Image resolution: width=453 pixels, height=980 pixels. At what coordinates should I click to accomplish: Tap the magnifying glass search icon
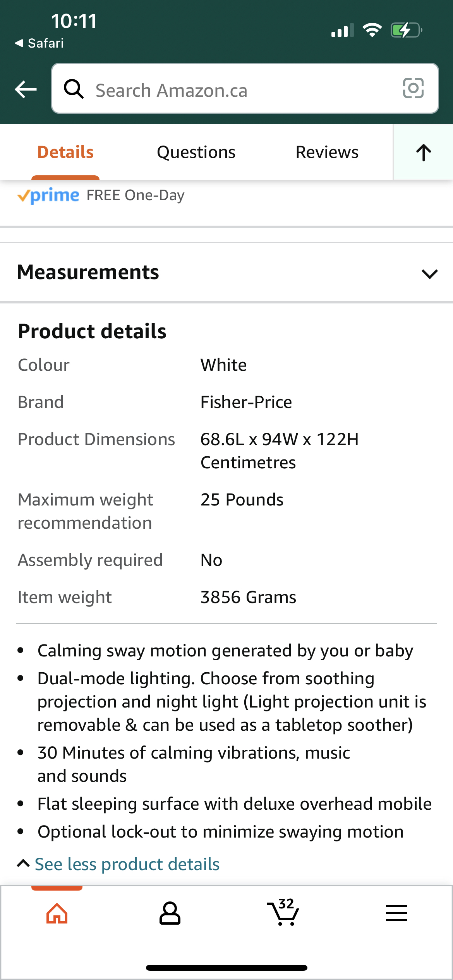tap(74, 89)
